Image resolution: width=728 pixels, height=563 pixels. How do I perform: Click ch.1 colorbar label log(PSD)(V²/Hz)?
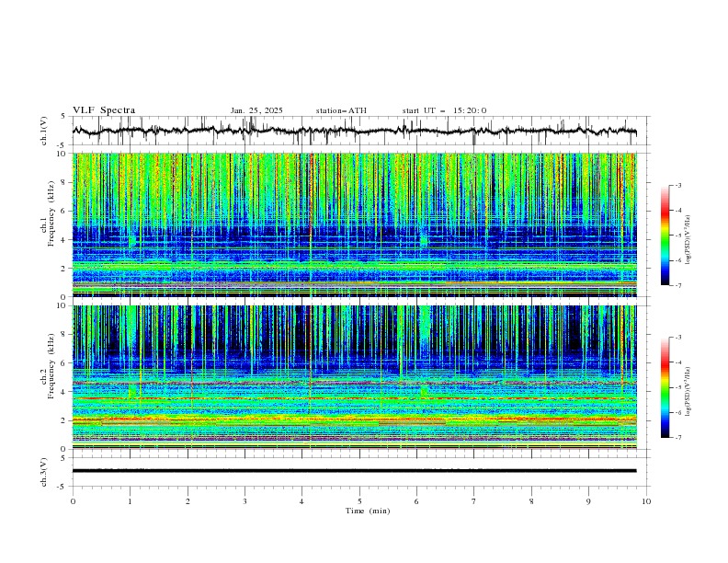[x=688, y=240]
